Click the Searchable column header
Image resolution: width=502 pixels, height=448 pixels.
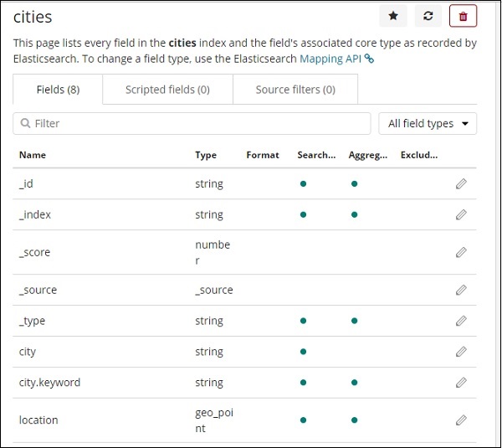tap(316, 155)
